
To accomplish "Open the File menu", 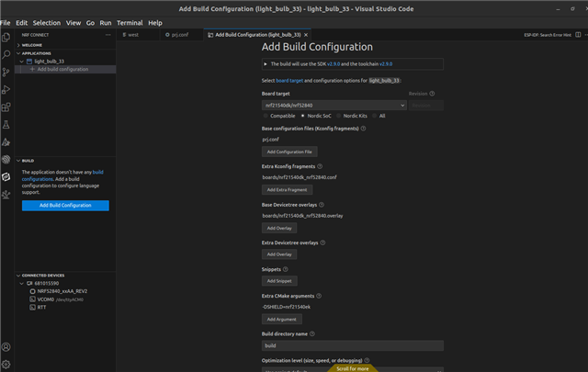I will point(6,23).
